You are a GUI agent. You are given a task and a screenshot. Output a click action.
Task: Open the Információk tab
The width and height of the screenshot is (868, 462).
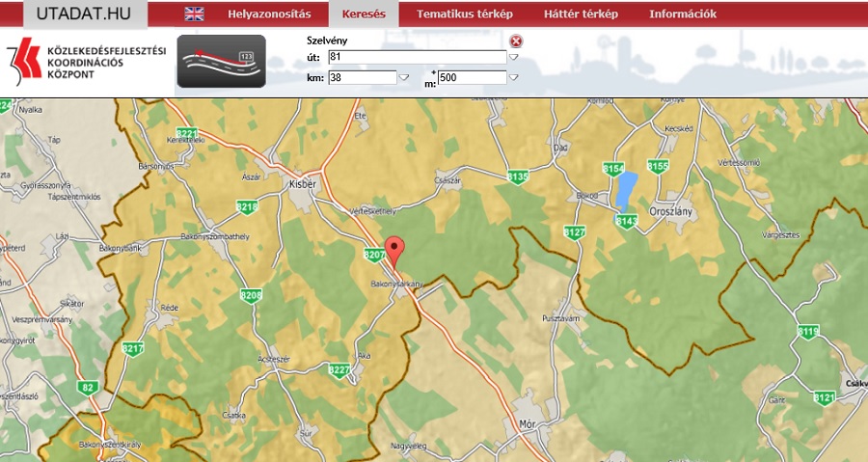coord(683,14)
